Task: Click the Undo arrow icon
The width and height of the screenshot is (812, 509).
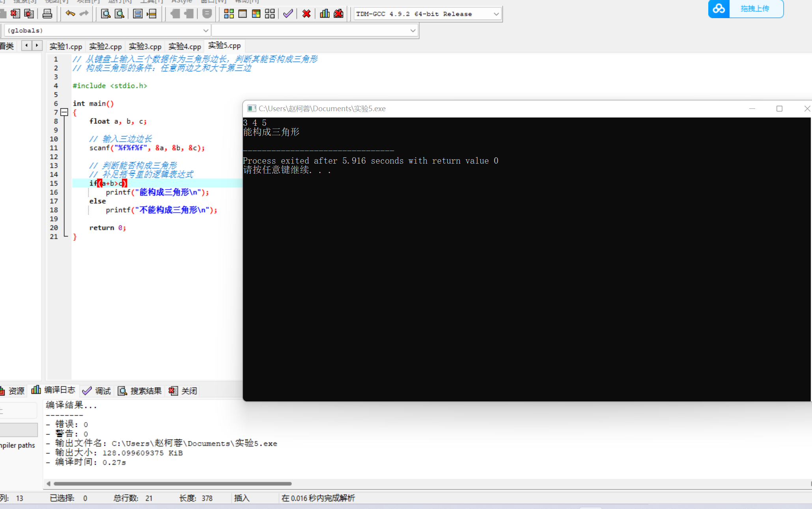Action: tap(70, 14)
